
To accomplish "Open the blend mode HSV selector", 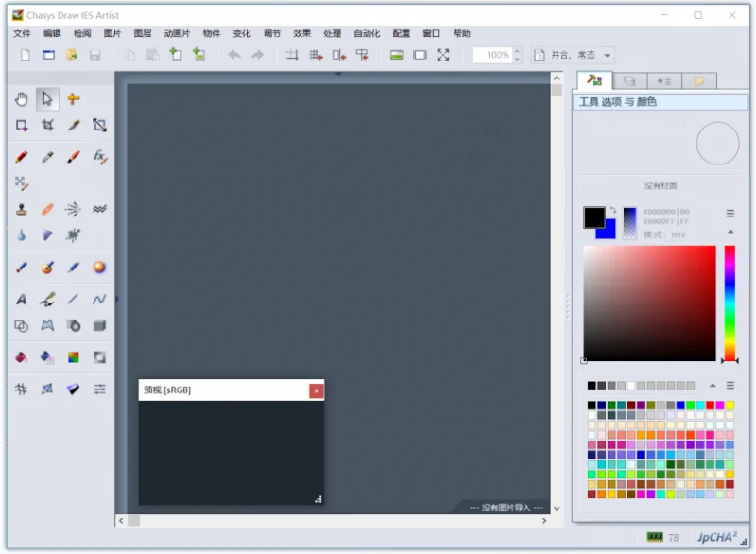I will coord(665,234).
